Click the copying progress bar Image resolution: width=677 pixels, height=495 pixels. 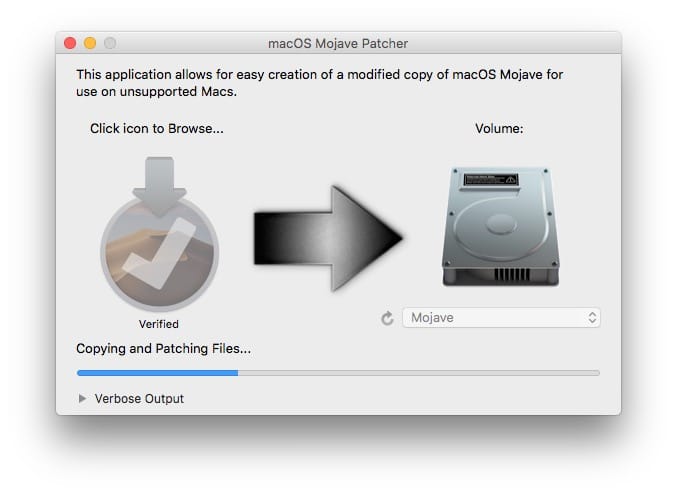(x=338, y=373)
